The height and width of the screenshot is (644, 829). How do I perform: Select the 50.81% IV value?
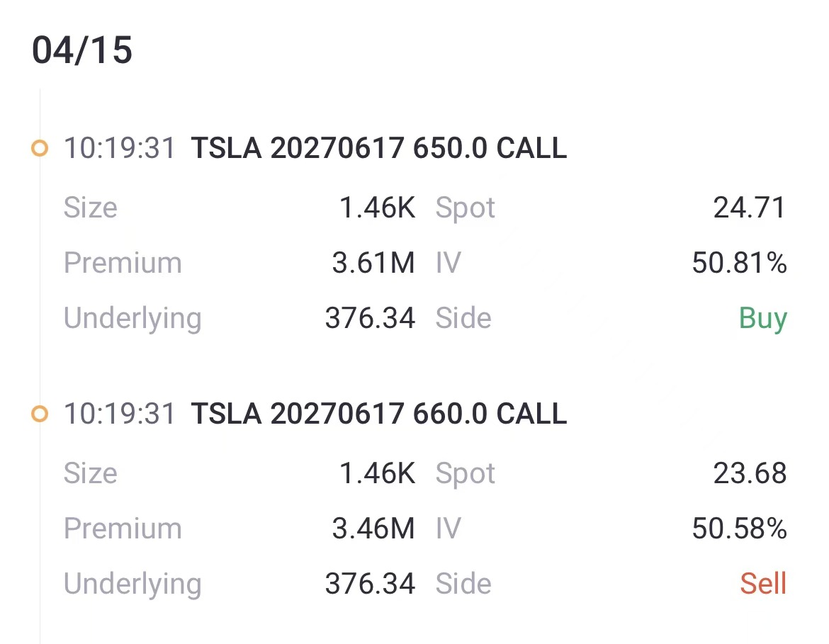pos(739,263)
